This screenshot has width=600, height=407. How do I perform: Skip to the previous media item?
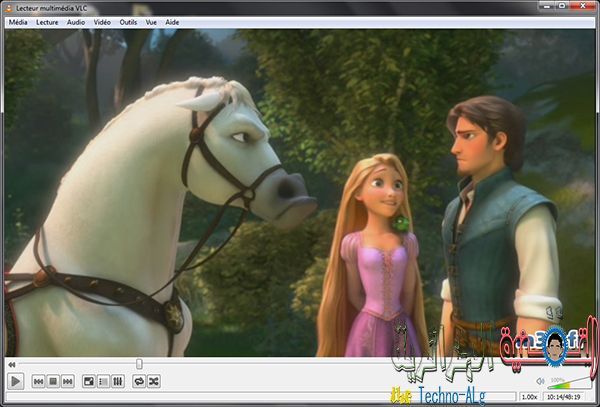(38, 381)
